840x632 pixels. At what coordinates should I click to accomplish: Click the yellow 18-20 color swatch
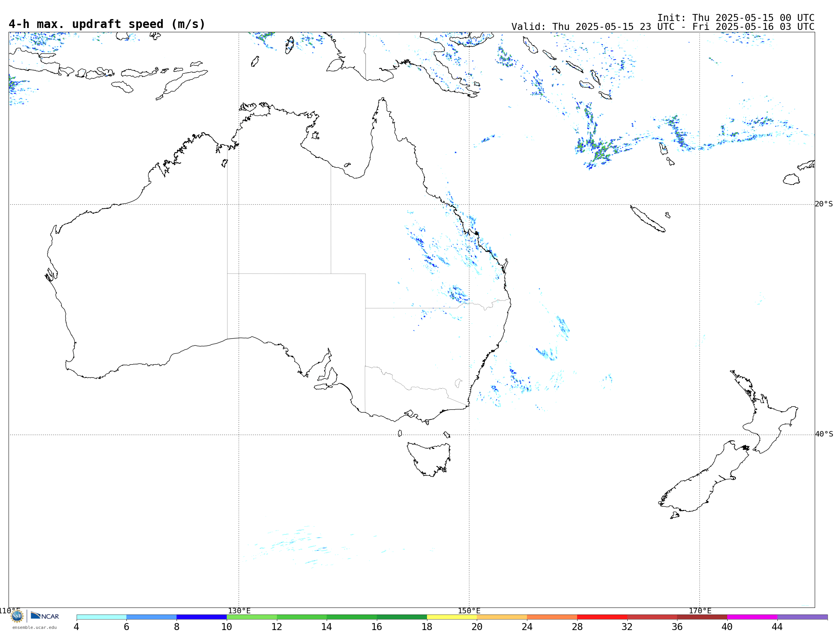pos(452,617)
